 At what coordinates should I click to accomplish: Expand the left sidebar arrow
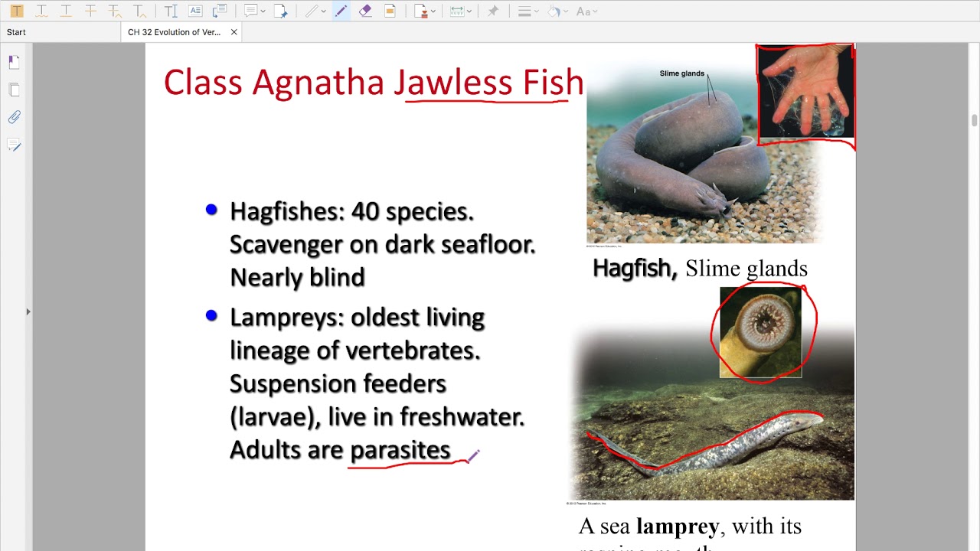point(28,311)
